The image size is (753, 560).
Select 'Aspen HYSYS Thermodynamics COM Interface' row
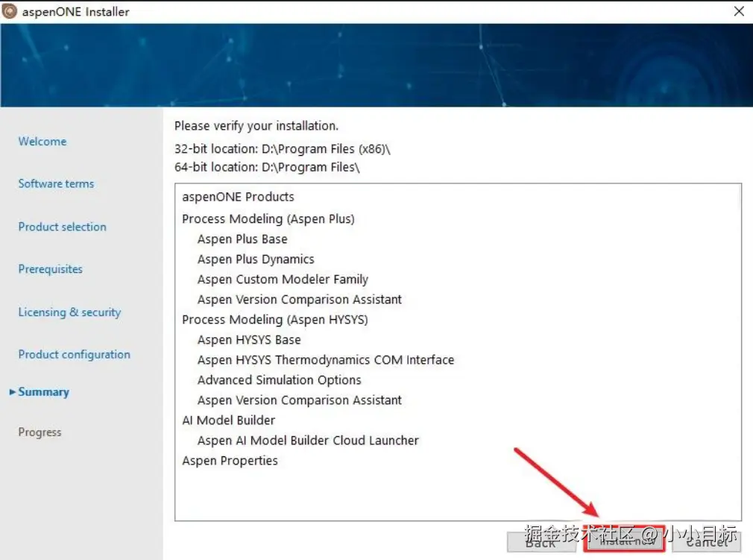[326, 360]
